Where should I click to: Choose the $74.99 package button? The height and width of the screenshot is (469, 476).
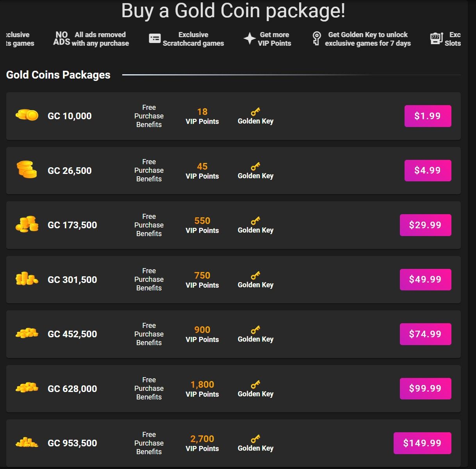point(425,334)
